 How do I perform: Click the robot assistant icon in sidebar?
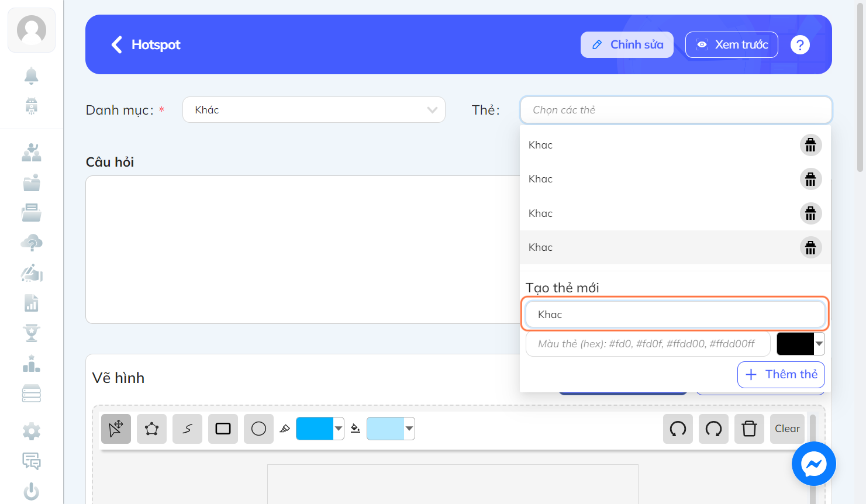point(32,106)
